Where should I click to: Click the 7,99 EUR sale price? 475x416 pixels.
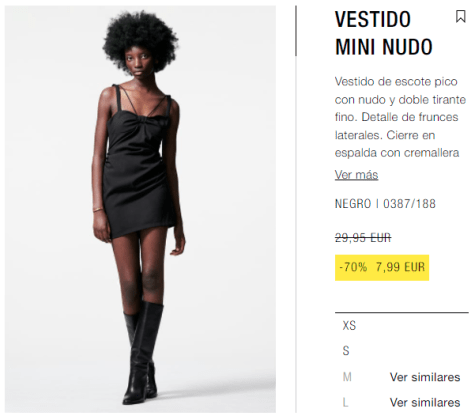pyautogui.click(x=400, y=267)
